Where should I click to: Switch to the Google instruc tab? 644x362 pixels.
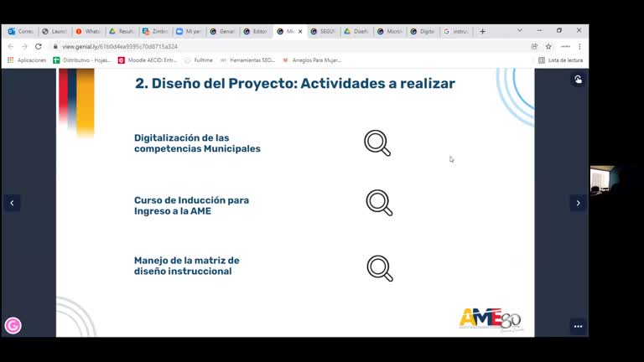pyautogui.click(x=456, y=31)
